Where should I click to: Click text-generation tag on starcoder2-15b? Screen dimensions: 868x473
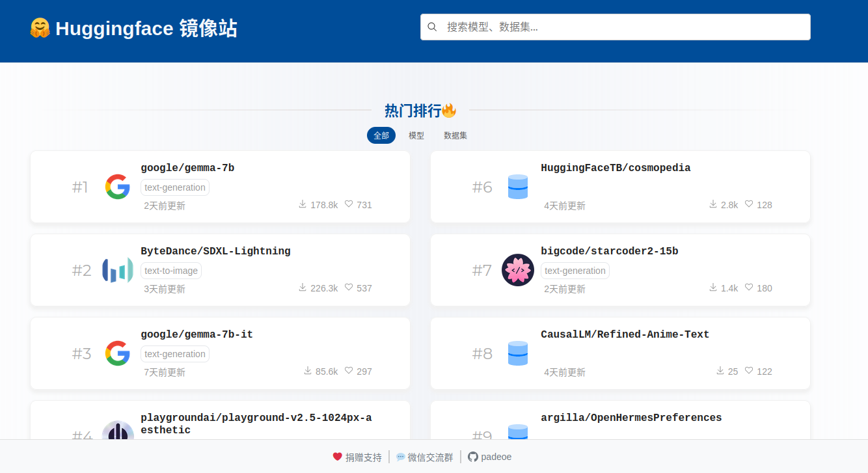click(575, 271)
